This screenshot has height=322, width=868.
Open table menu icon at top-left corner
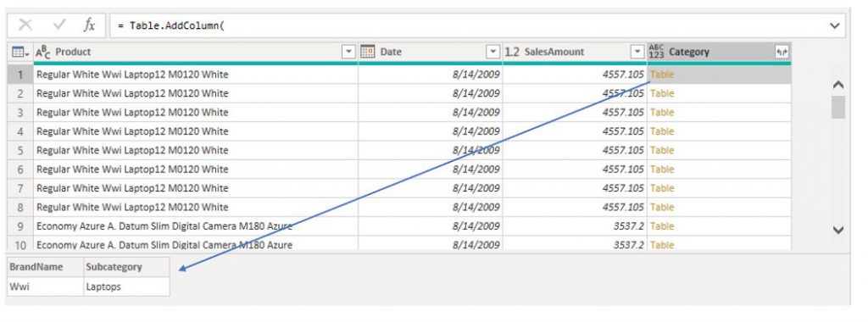coord(20,52)
